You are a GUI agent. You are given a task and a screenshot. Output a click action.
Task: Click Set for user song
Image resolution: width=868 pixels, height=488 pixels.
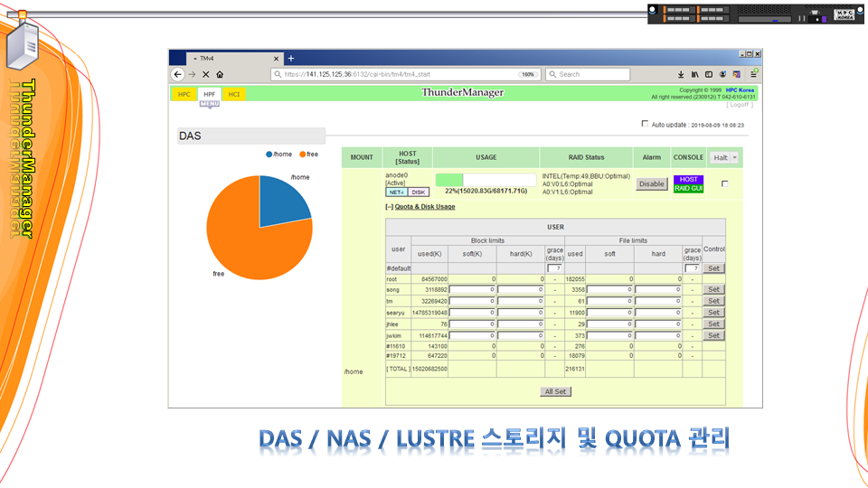coord(714,289)
